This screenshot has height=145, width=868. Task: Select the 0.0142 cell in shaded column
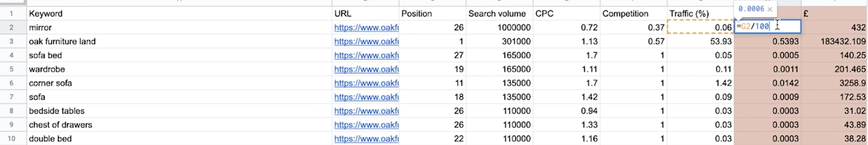(768, 83)
